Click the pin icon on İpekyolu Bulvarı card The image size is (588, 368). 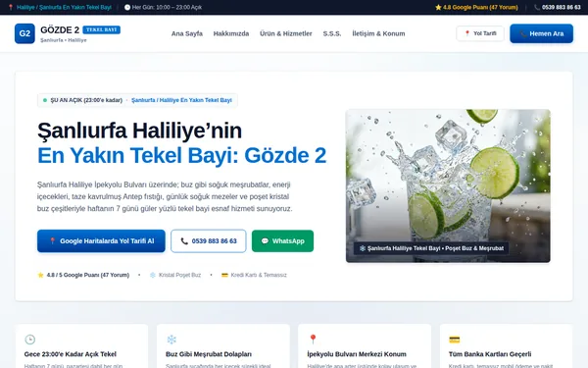[x=313, y=340]
